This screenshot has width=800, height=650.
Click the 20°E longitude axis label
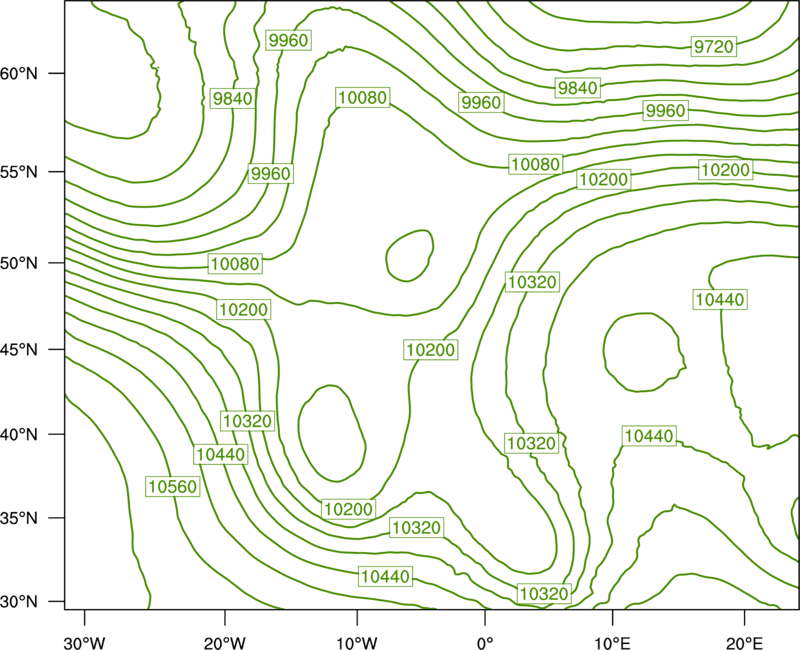744,643
